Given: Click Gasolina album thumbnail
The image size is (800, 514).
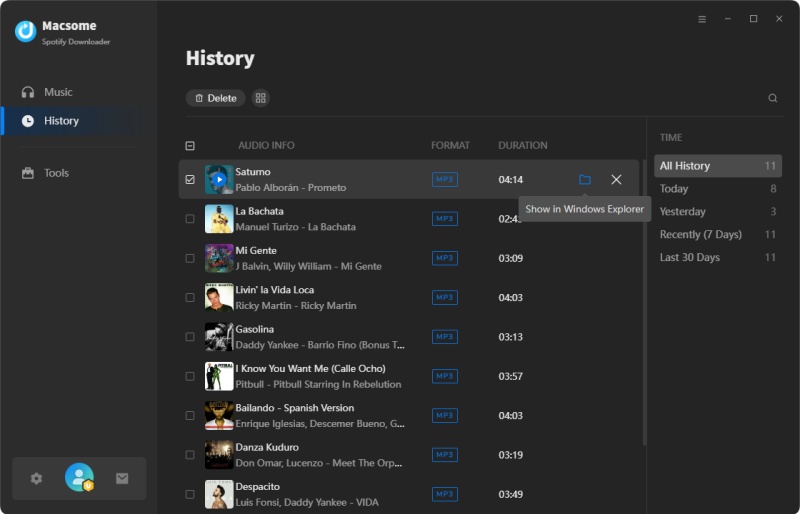Looking at the screenshot, I should coord(219,337).
